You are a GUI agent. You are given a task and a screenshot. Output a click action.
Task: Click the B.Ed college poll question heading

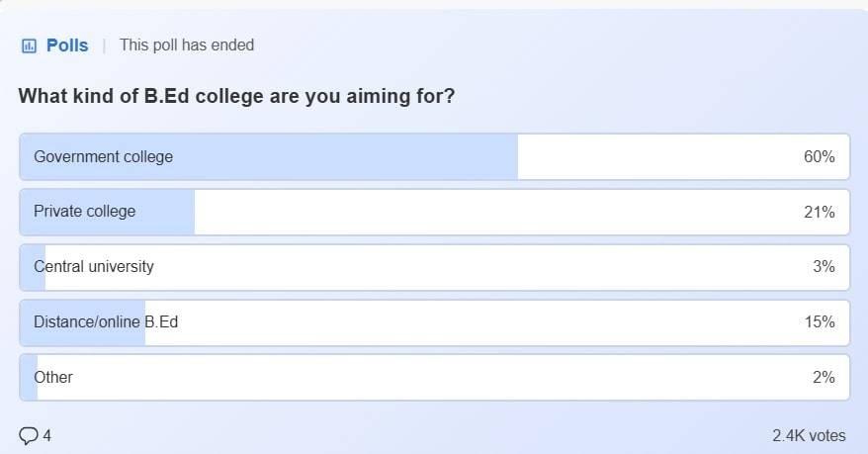click(x=236, y=97)
